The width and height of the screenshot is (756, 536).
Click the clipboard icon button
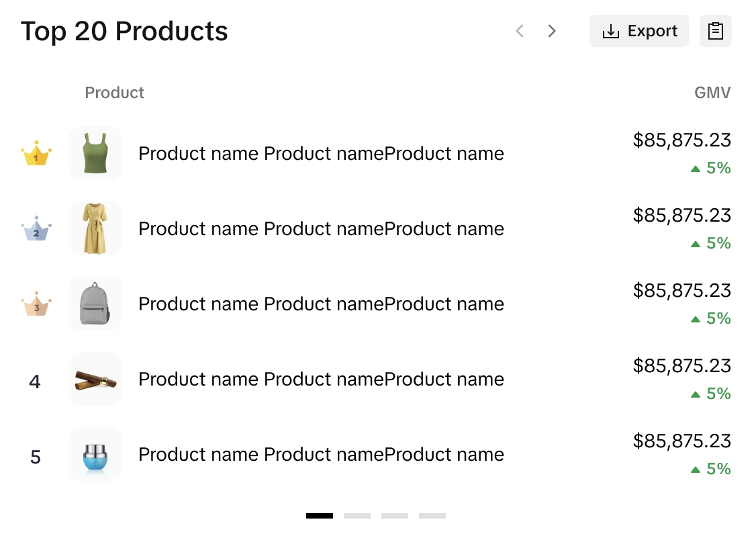click(715, 31)
